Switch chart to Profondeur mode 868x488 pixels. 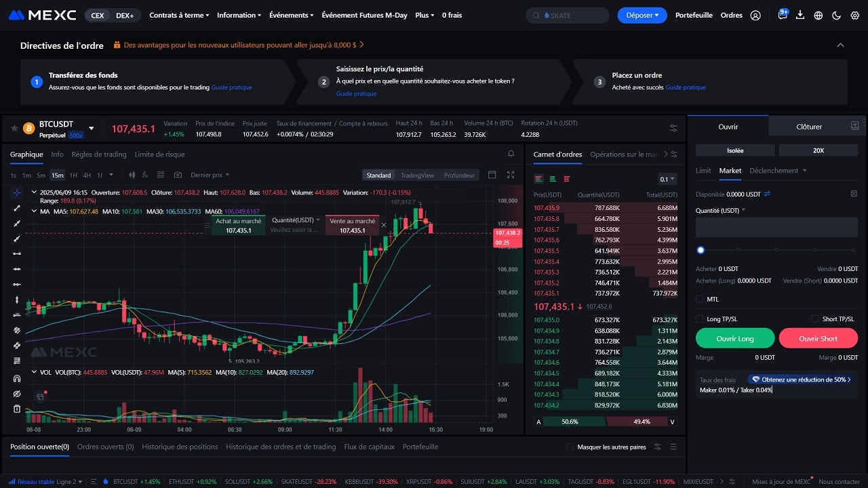click(459, 175)
